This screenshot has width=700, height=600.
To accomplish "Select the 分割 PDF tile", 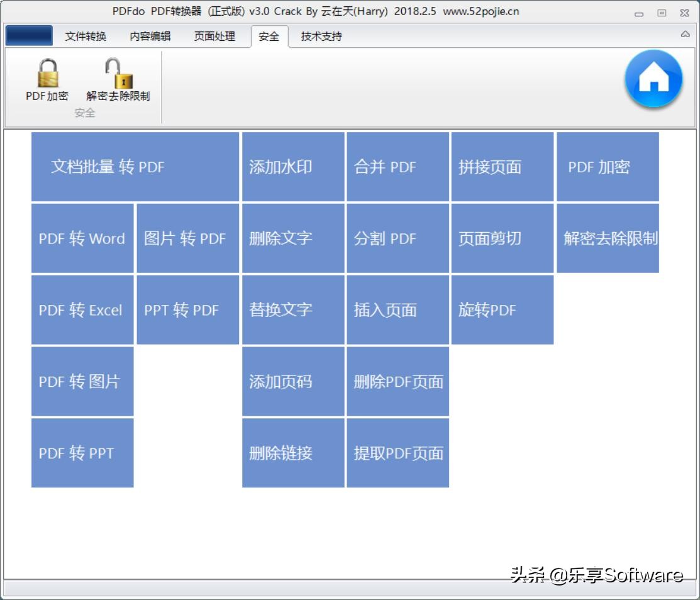I will 397,238.
